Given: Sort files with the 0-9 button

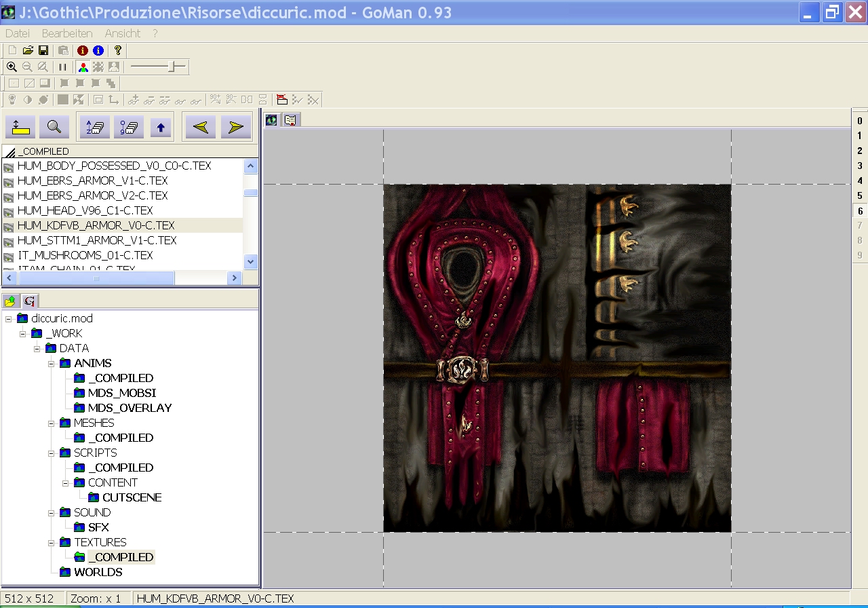Looking at the screenshot, I should pos(128,127).
